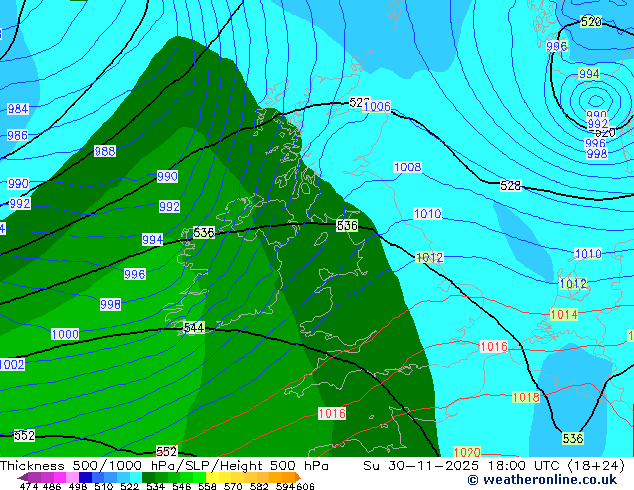The height and width of the screenshot is (490, 634).
Task: Click the legend value 582
Action: 259,486
